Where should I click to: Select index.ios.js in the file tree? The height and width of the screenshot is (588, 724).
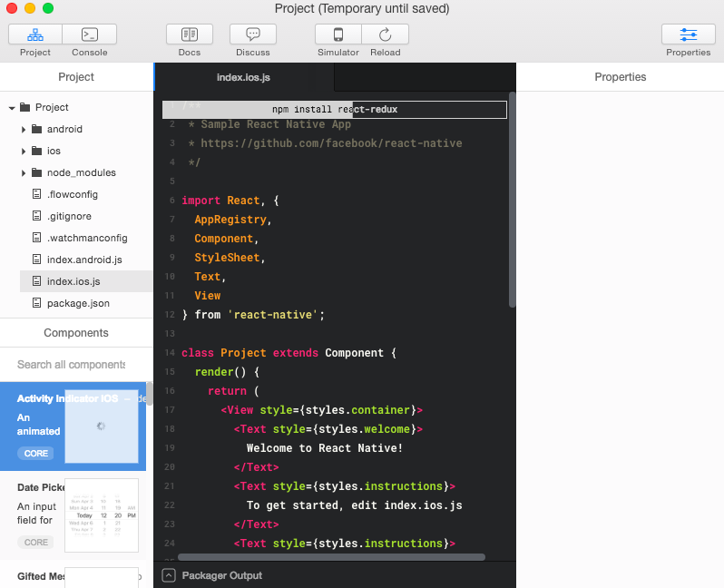pos(86,281)
